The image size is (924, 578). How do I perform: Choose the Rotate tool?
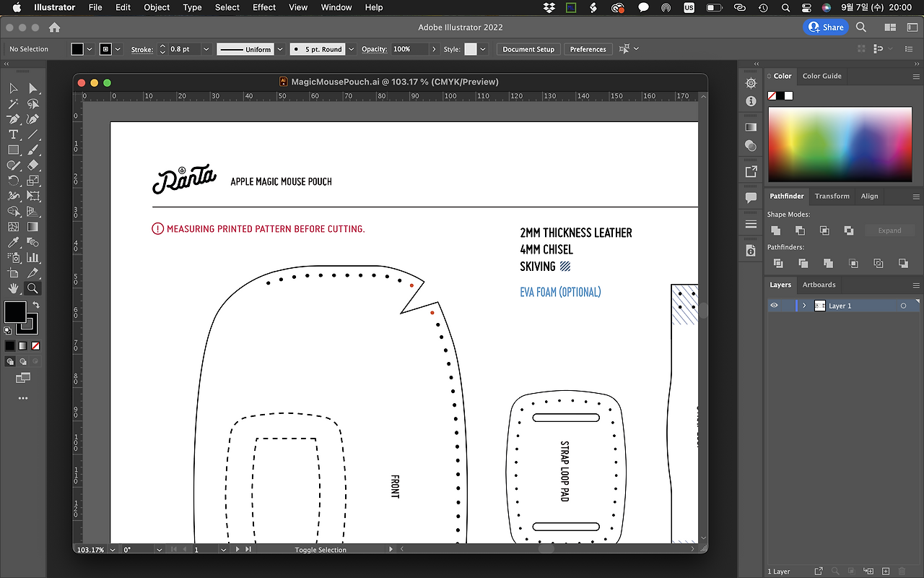click(x=14, y=181)
